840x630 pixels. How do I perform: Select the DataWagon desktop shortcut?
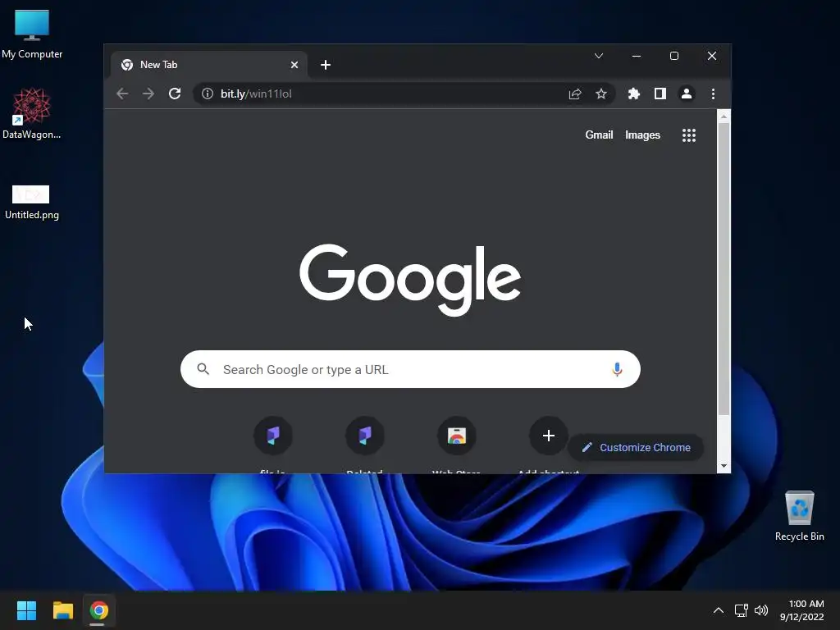point(32,113)
